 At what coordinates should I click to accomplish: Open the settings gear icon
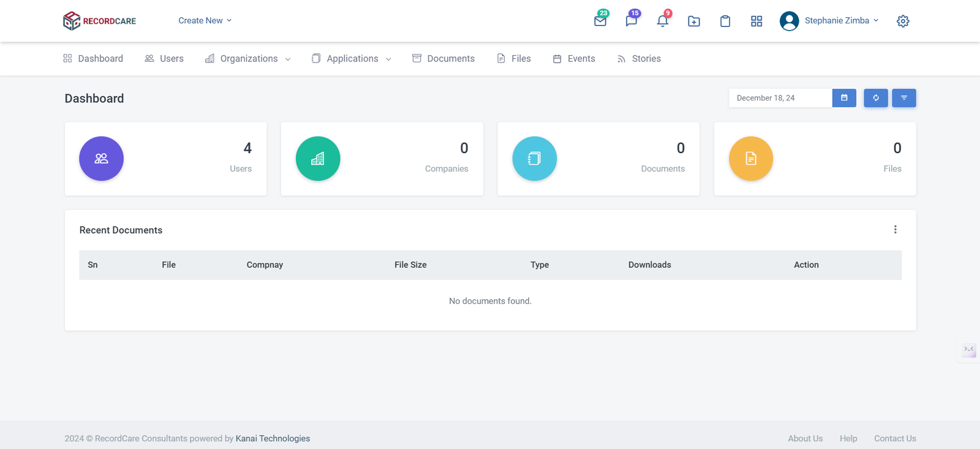(903, 21)
